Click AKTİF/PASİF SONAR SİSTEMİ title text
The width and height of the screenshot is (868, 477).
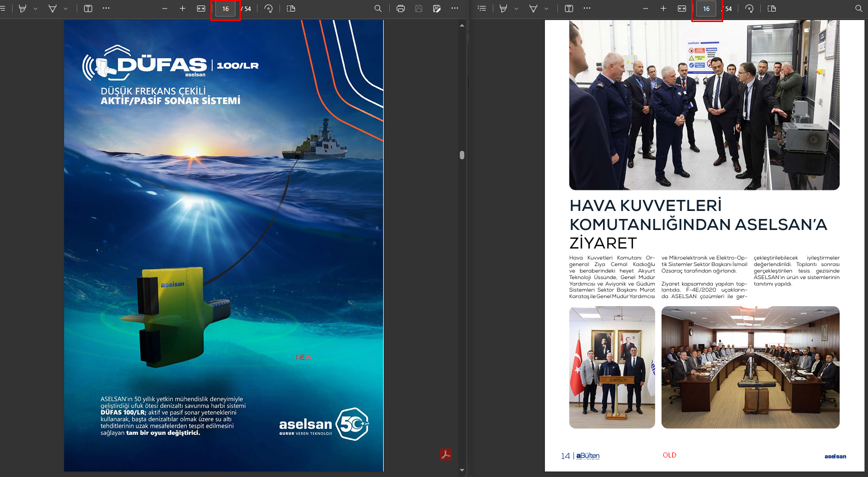(170, 101)
